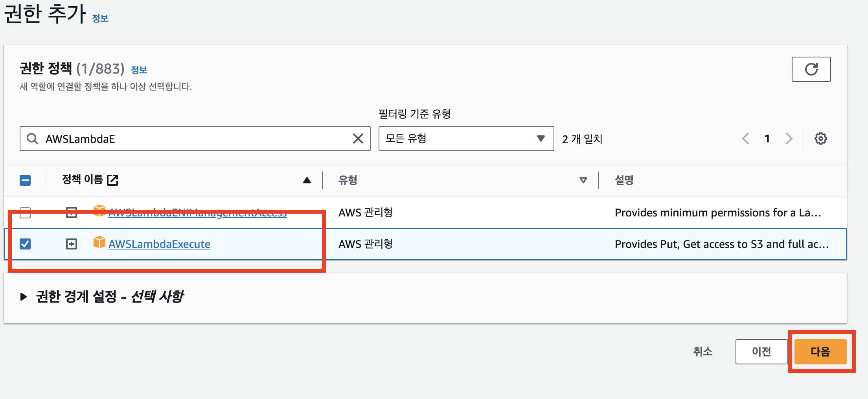Click the 이전 button
Screen dimensions: 868x399
(x=761, y=351)
